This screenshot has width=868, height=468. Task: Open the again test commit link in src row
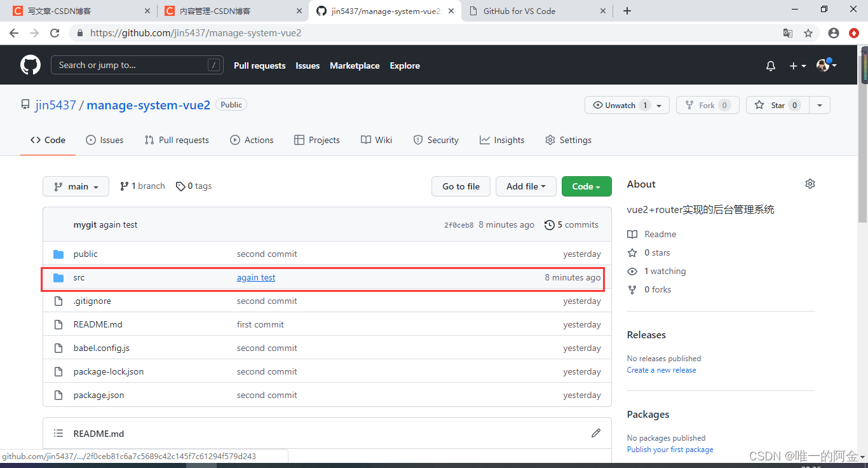[x=256, y=277]
